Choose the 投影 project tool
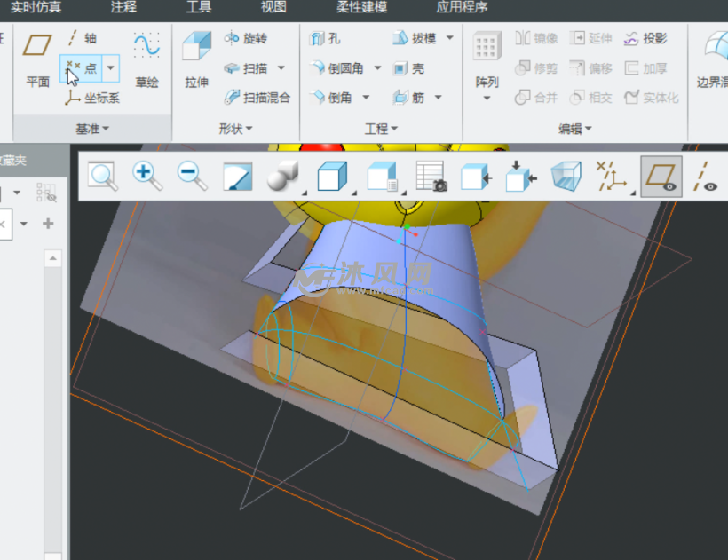Screen dimensions: 728x560 645,38
